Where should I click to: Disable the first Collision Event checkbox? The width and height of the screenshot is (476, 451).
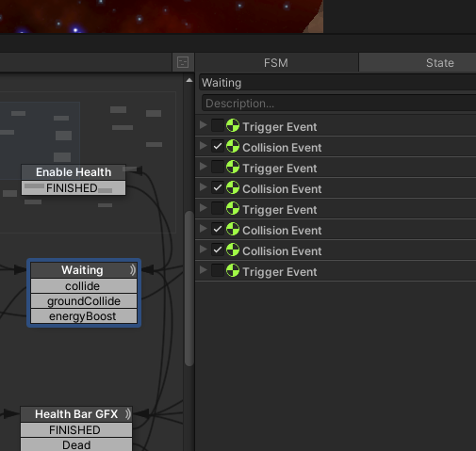tap(218, 146)
